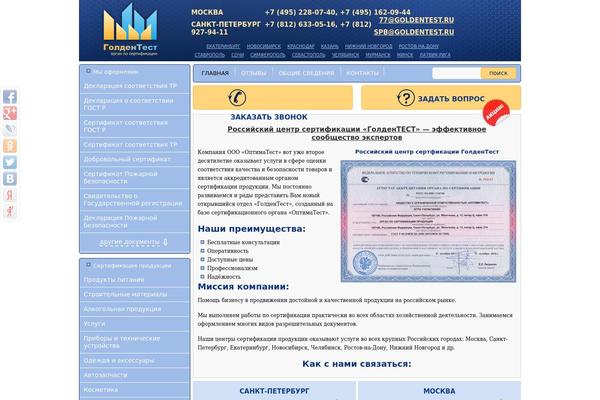Screen dimensions: 600x400
Task: Click the ПОИСК search button
Action: pyautogui.click(x=498, y=73)
